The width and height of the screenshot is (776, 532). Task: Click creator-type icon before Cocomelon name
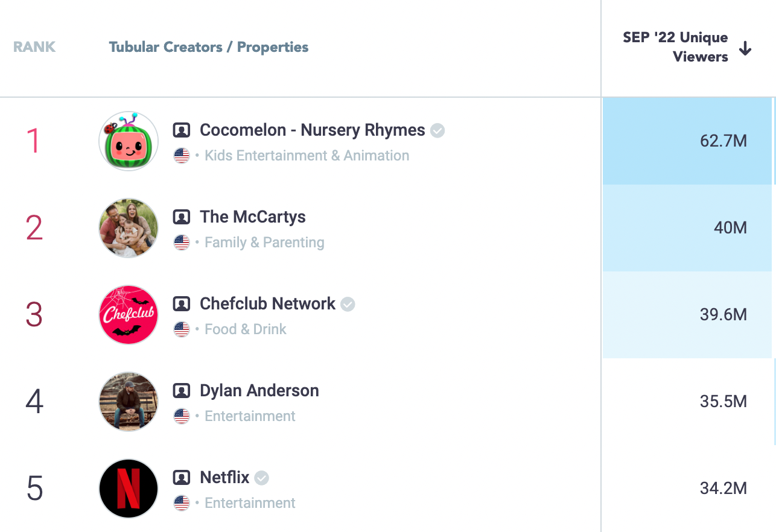pyautogui.click(x=182, y=130)
